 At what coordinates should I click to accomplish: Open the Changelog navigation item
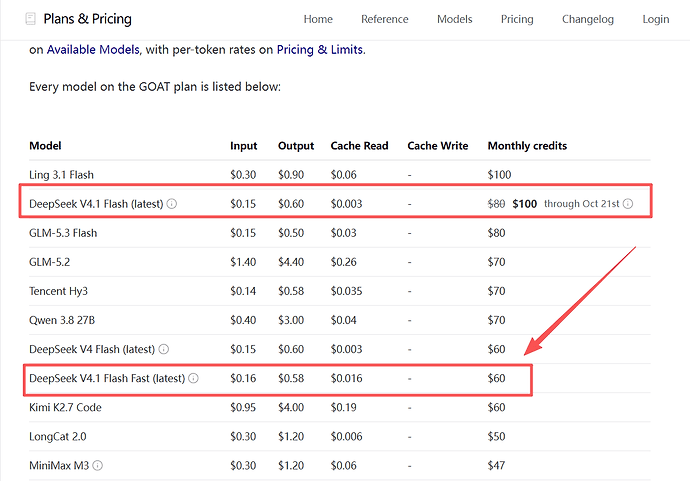588,19
